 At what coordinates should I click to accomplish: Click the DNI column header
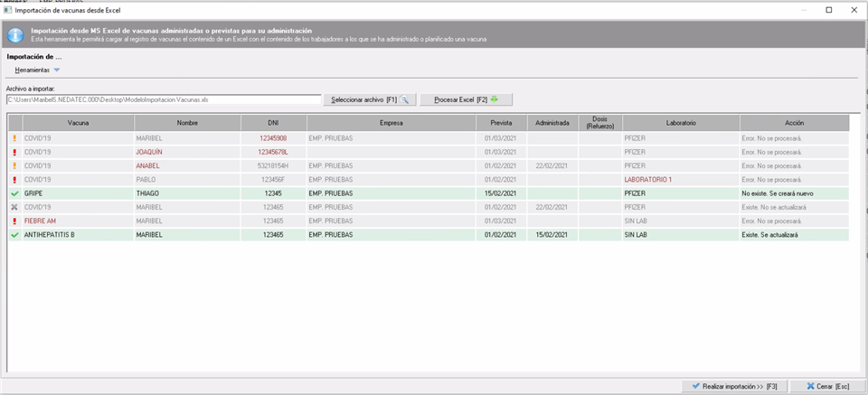tap(274, 122)
